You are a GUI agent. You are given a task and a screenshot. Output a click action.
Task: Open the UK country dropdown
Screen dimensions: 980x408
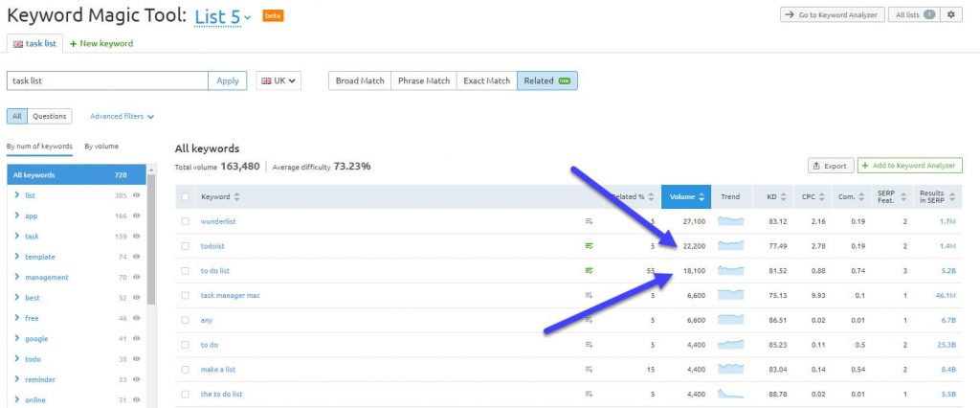point(278,80)
